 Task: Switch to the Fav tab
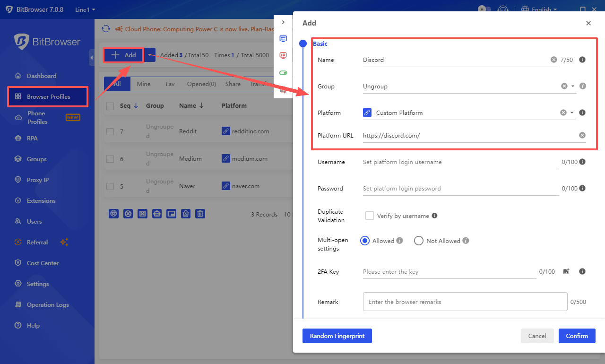(170, 84)
